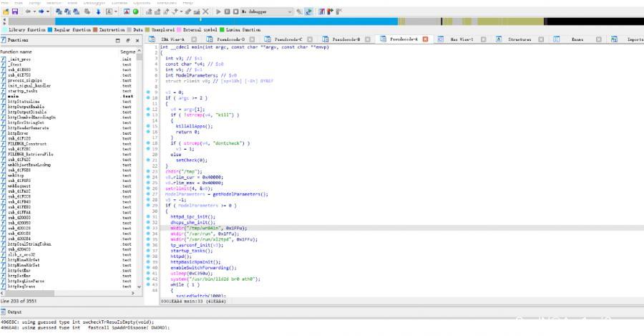Viewport: 644px width, 336px height.
Task: Open a file using the toolbar open icon
Action: tap(6, 12)
